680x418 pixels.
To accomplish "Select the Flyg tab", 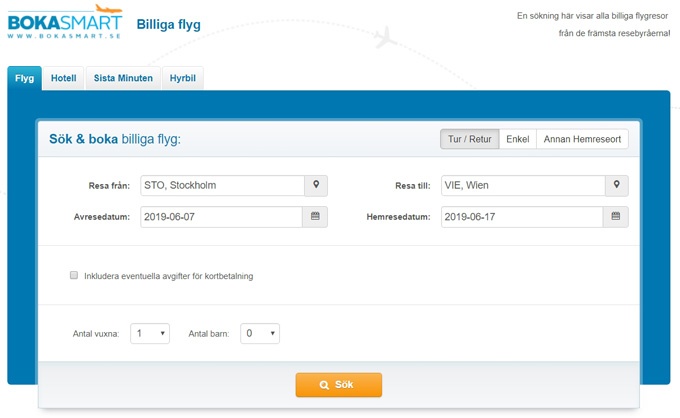I will 24,79.
